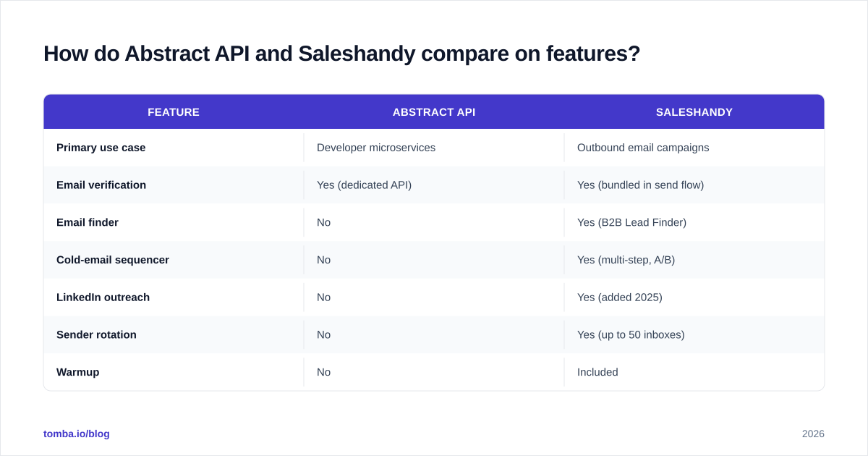
Task: Click the 'Yes (multi-step, A/B)' cell
Action: pyautogui.click(x=626, y=260)
